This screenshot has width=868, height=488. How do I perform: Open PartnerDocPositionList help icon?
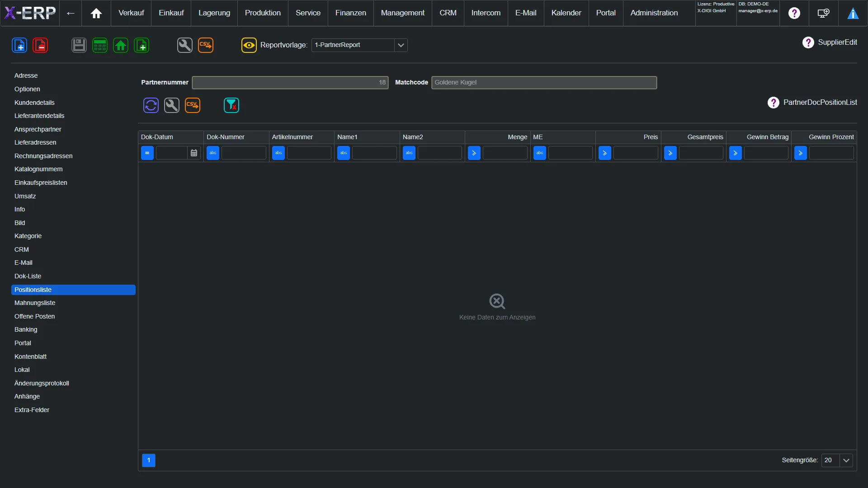(774, 103)
